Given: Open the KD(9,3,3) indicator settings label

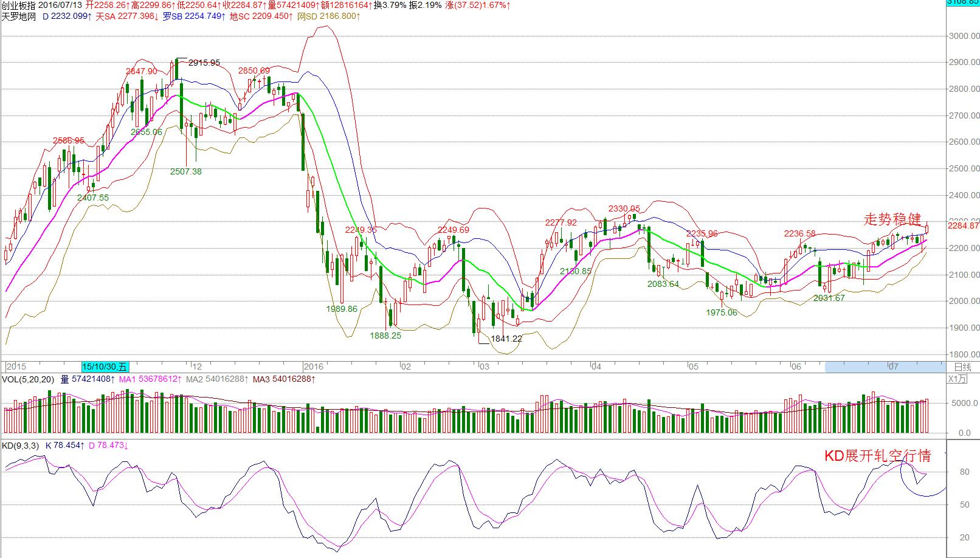Looking at the screenshot, I should pyautogui.click(x=20, y=446).
